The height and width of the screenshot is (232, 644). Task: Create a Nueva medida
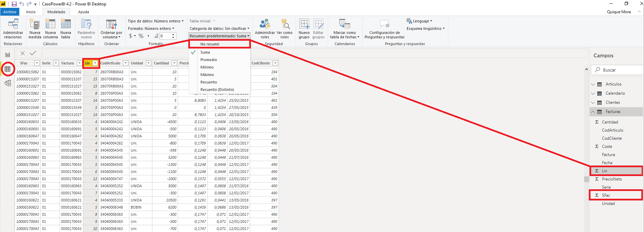pos(35,29)
